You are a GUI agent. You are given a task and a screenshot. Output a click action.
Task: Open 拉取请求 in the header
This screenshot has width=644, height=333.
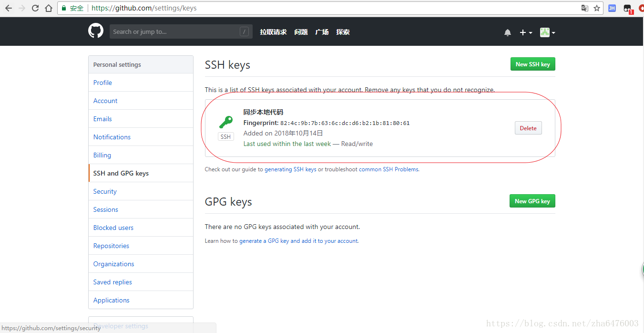pos(273,32)
